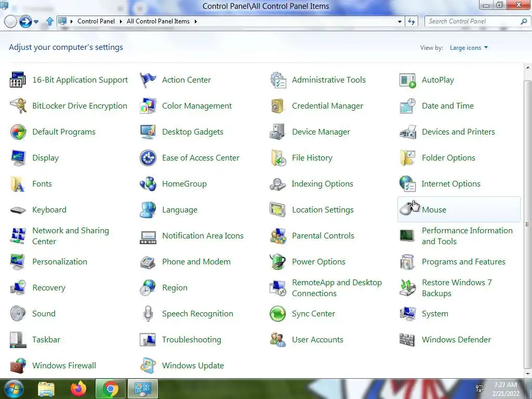Open the Sound speaker icon
Screen dimensions: 532x399
point(18,313)
